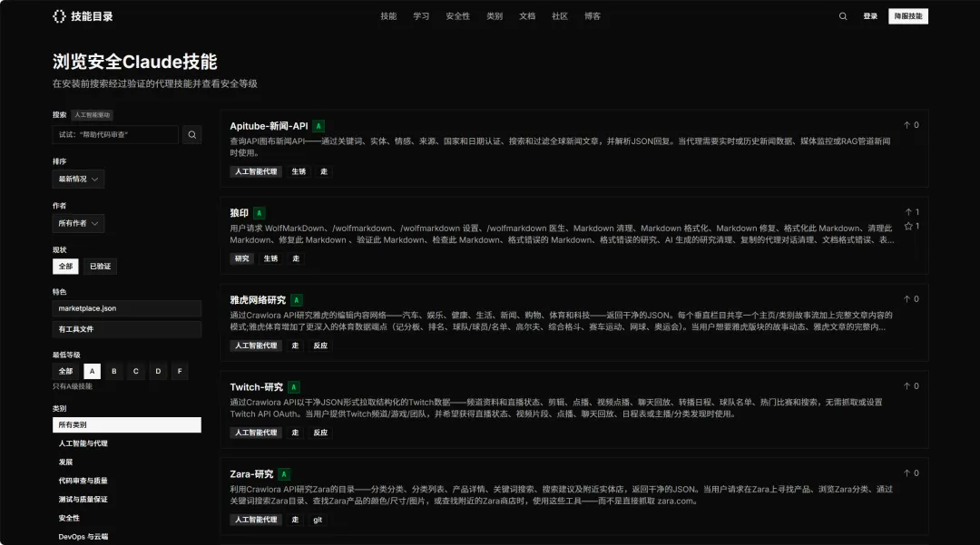Screen dimensions: 980x545
Task: Open the Twitch-研究 skill title
Action: [256, 387]
